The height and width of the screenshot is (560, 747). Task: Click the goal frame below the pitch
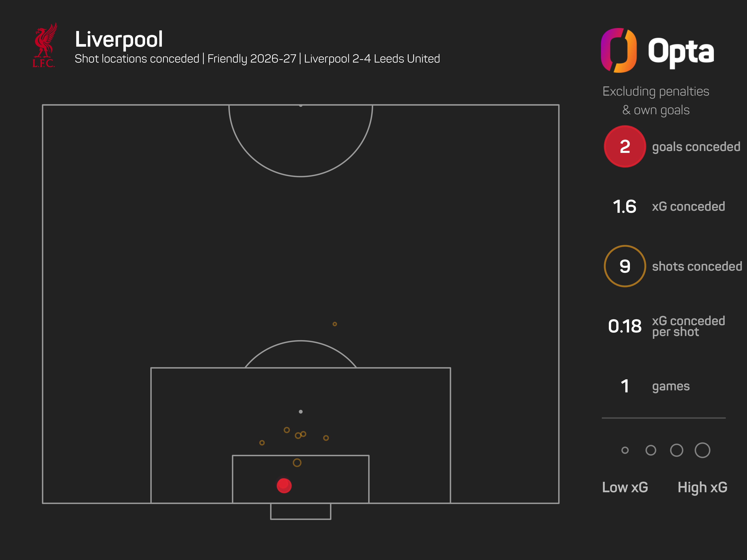click(x=300, y=511)
